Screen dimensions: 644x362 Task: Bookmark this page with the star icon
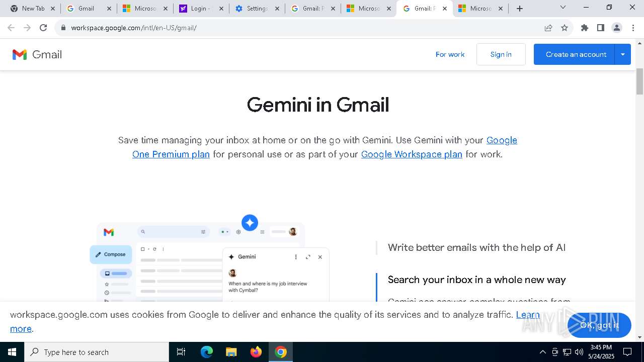(x=565, y=28)
